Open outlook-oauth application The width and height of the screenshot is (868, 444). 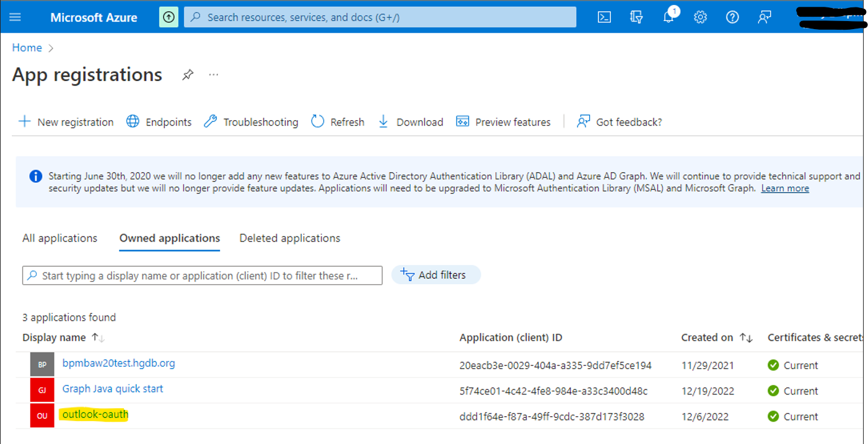pyautogui.click(x=95, y=414)
